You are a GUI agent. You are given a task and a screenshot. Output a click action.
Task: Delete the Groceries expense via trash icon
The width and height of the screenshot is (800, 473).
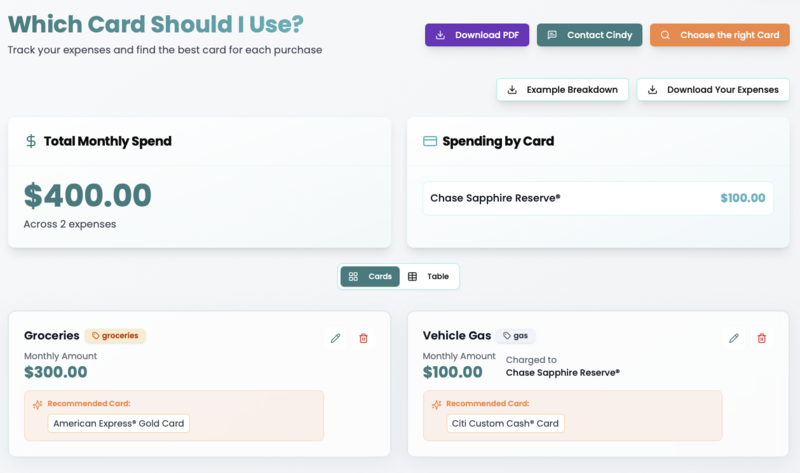[x=363, y=338]
